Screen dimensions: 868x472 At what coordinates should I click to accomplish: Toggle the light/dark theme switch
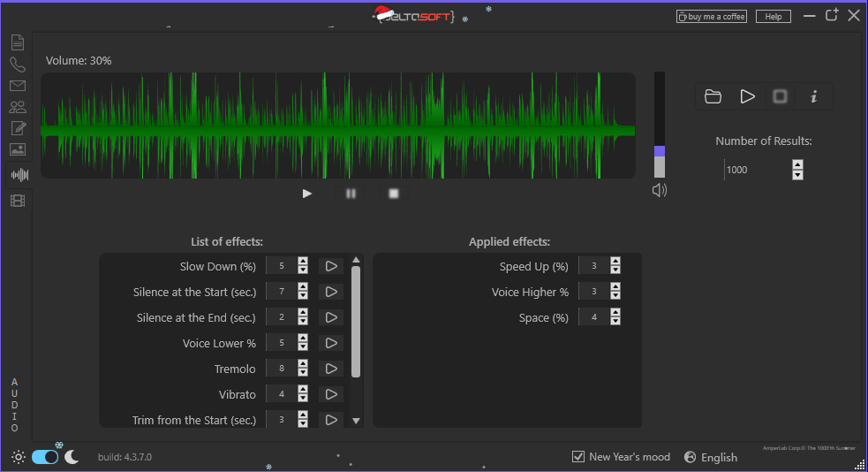[45, 457]
